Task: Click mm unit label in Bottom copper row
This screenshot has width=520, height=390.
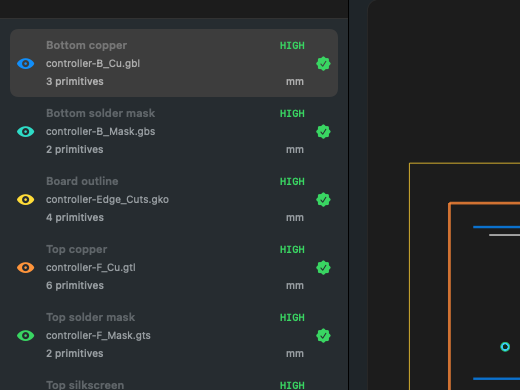Action: (x=295, y=82)
